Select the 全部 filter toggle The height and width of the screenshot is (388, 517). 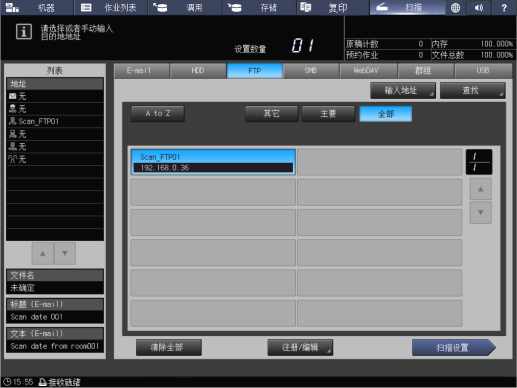click(x=386, y=114)
